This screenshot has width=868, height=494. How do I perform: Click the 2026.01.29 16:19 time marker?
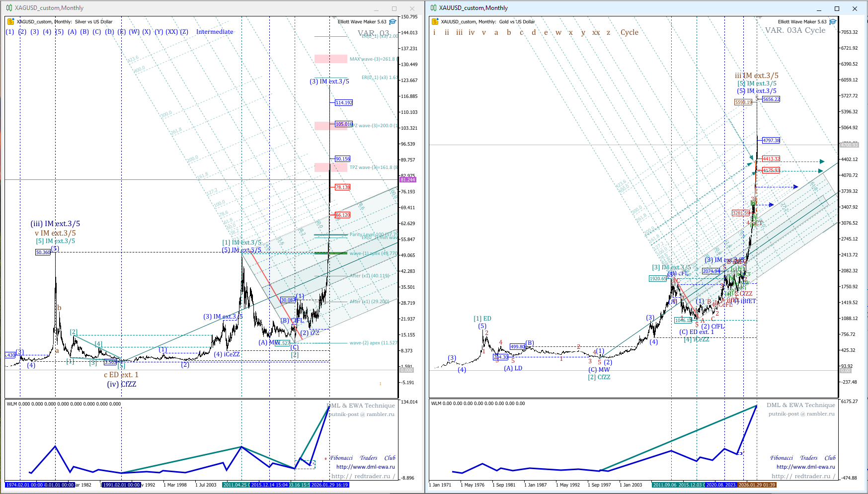pyautogui.click(x=329, y=485)
